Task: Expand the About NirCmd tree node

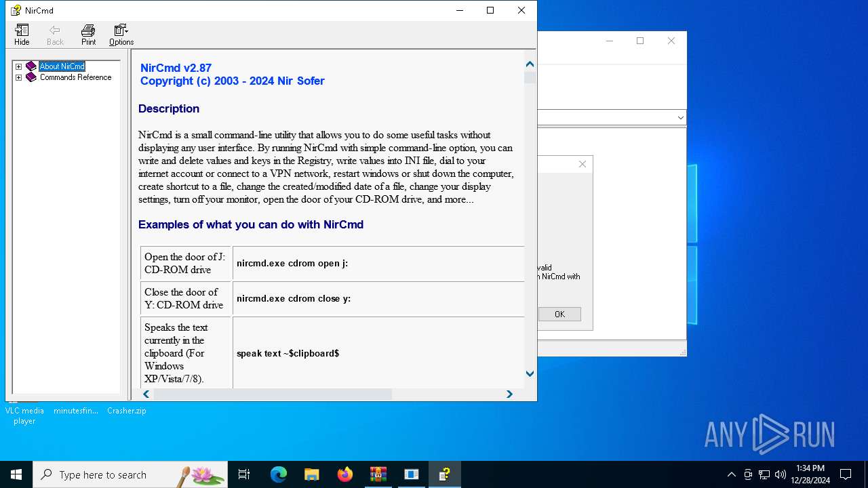Action: (x=19, y=66)
